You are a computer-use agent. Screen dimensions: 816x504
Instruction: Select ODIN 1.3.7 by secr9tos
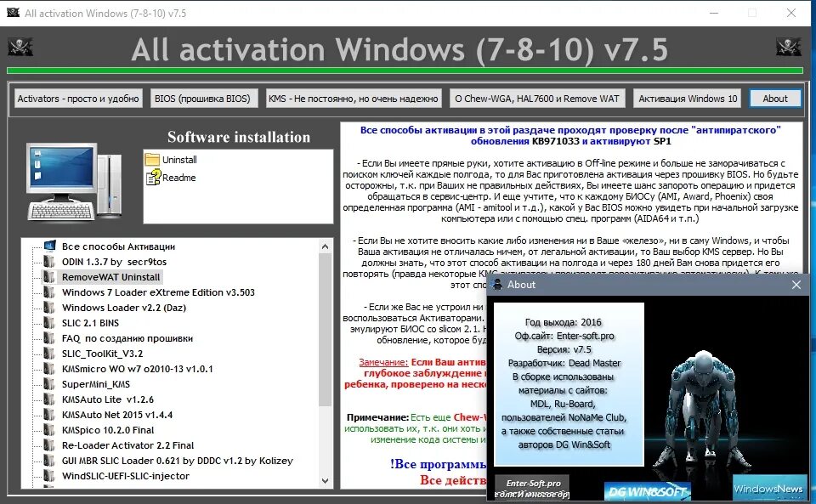(114, 262)
